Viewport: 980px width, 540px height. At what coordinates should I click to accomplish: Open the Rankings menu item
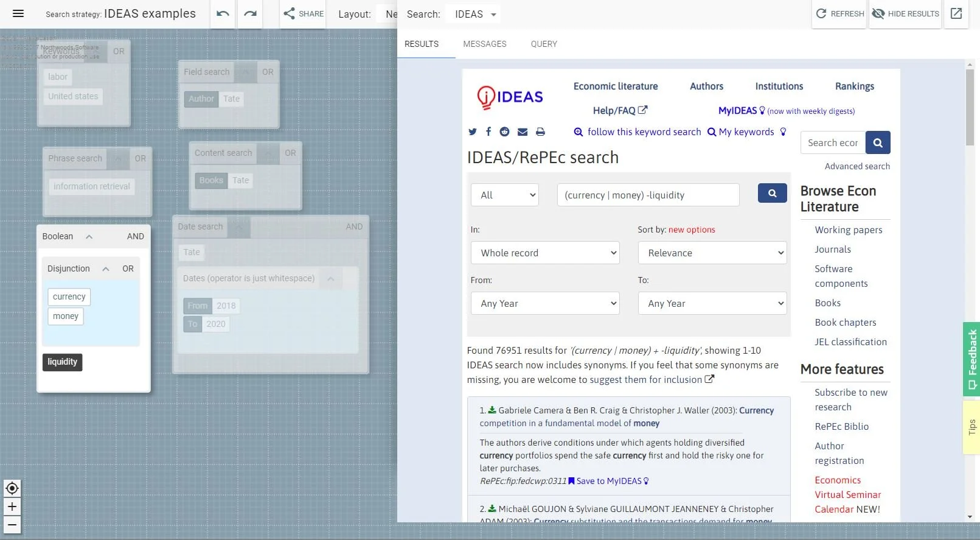pos(855,86)
